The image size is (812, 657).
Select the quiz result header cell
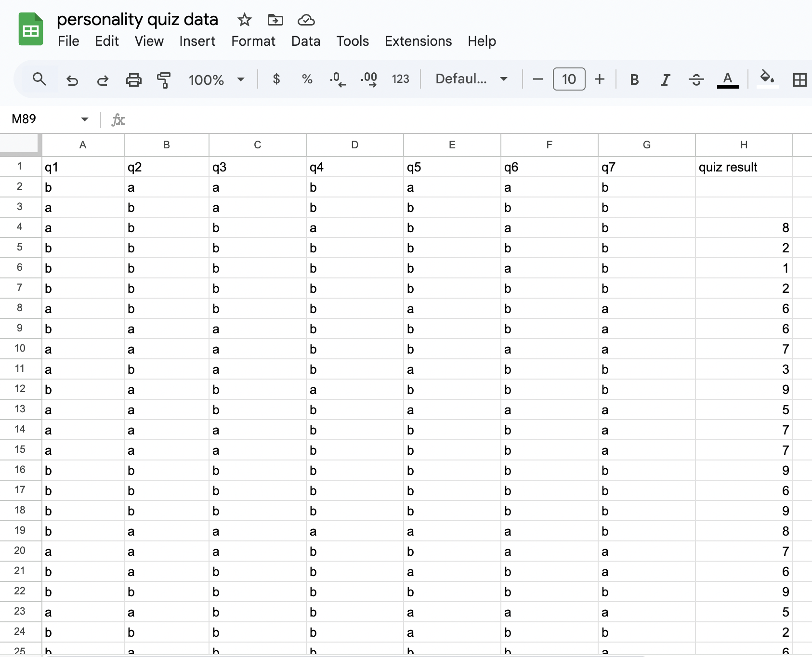744,167
